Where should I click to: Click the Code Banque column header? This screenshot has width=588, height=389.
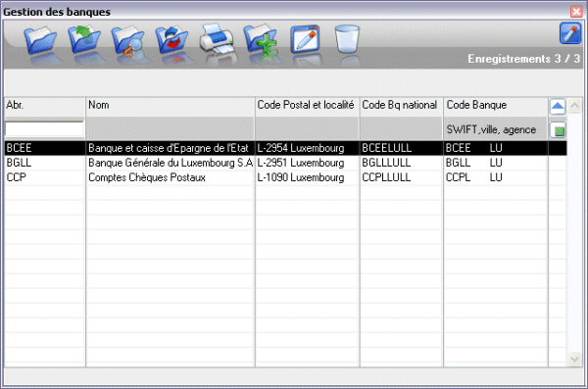click(496, 107)
